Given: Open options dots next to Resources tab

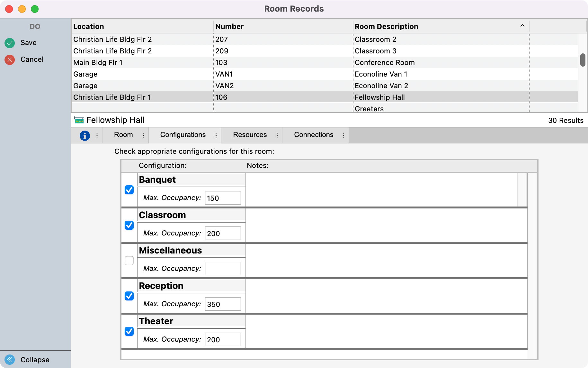Looking at the screenshot, I should tap(277, 135).
